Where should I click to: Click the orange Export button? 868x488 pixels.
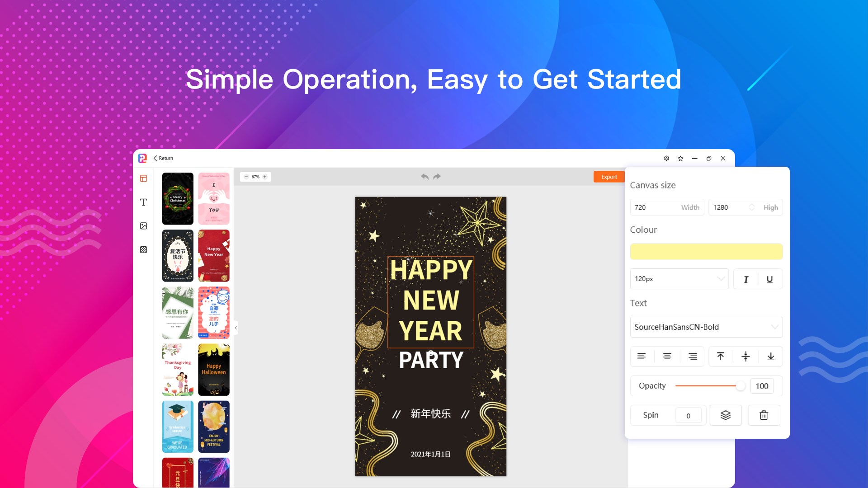coord(609,177)
